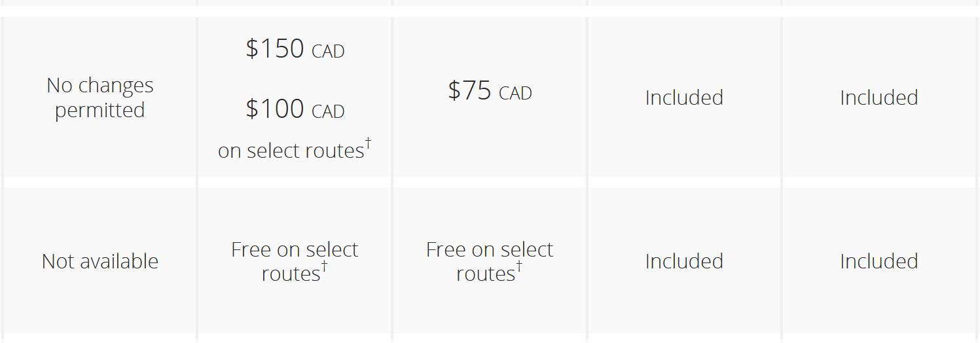
Task: Click "Free on select" line in second column
Action: click(x=295, y=249)
